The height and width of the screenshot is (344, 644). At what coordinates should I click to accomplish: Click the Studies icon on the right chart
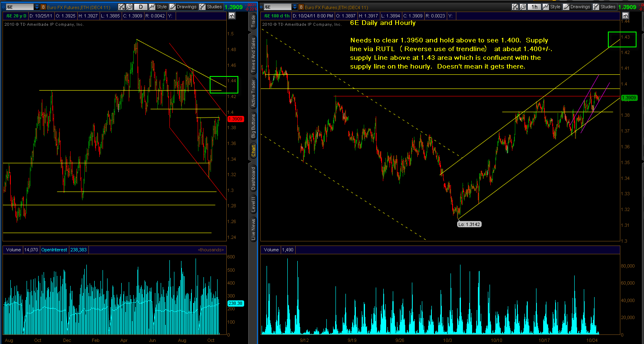[596, 7]
